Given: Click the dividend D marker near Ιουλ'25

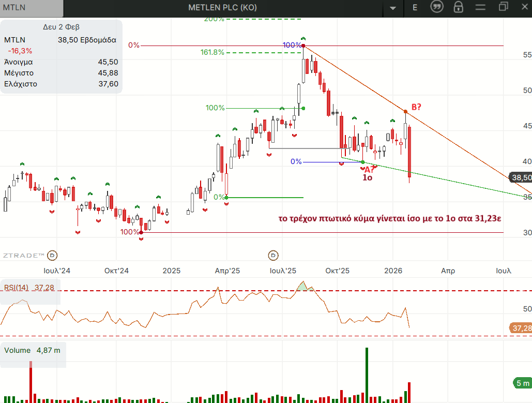Looking at the screenshot, I should tap(273, 255).
